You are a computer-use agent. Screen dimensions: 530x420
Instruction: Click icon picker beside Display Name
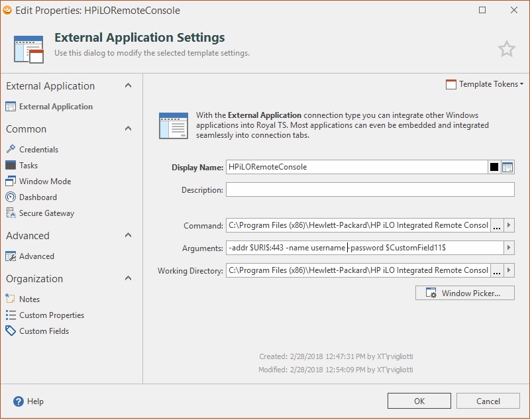tap(508, 167)
